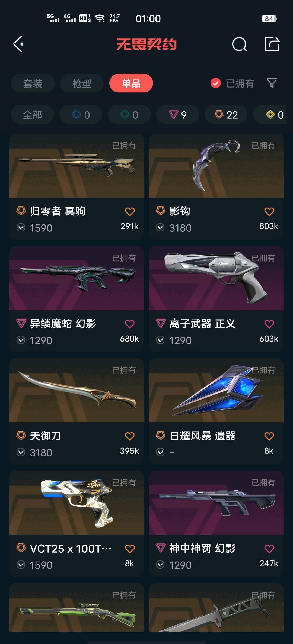The image size is (293, 644).
Task: Toggle favorite on 日耀风暴 遗器
Action: (x=269, y=436)
